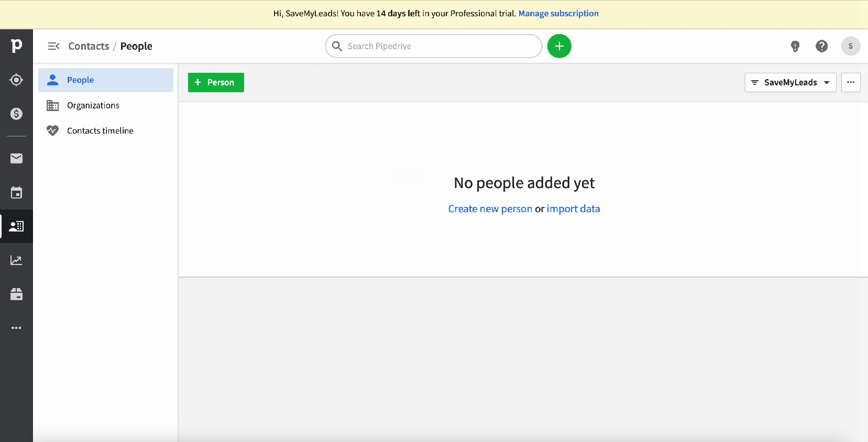868x442 pixels.
Task: Click the Create new person link
Action: point(490,208)
